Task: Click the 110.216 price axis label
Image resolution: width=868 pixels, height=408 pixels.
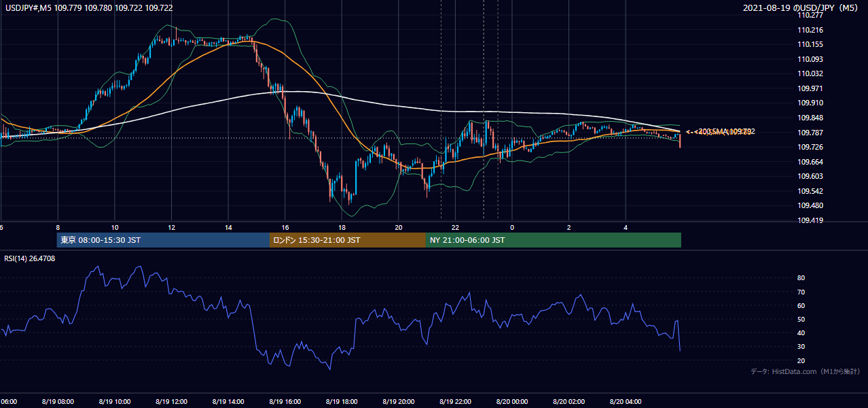Action: (x=810, y=30)
